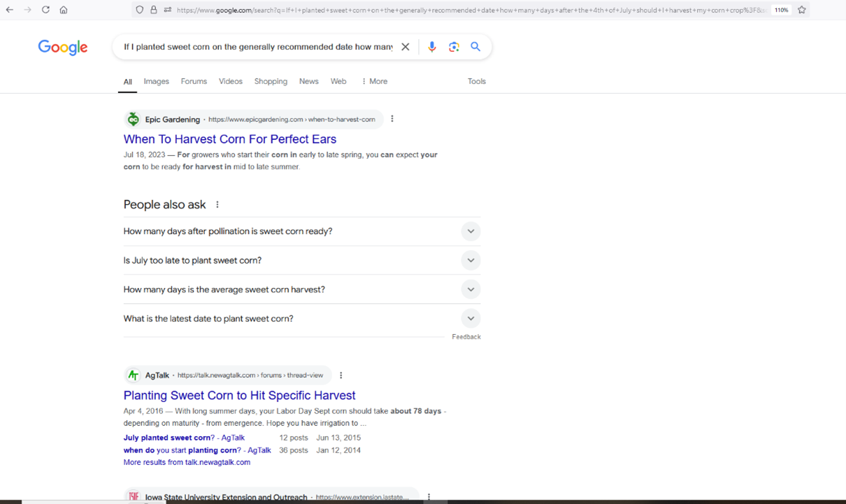Bookmark this page with the star
The width and height of the screenshot is (846, 504).
[x=802, y=10]
